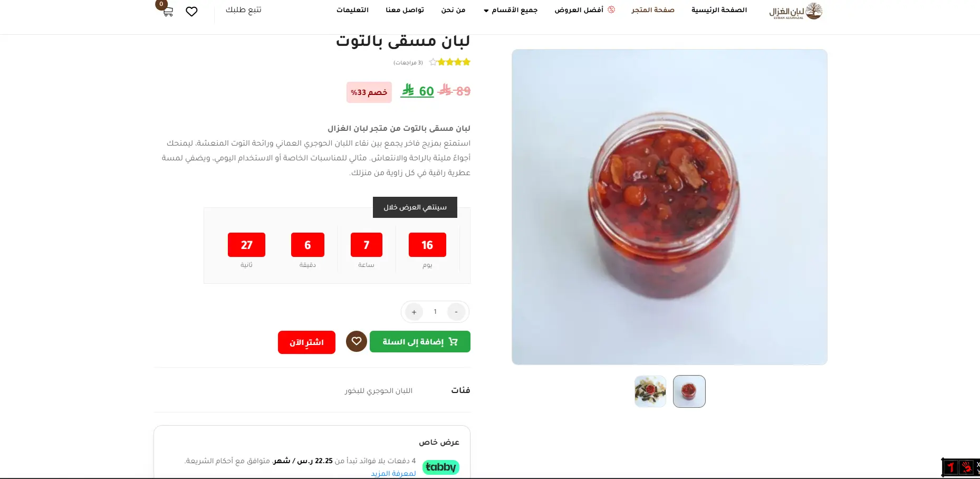Decrease quantity with the minus button

pyautogui.click(x=456, y=312)
